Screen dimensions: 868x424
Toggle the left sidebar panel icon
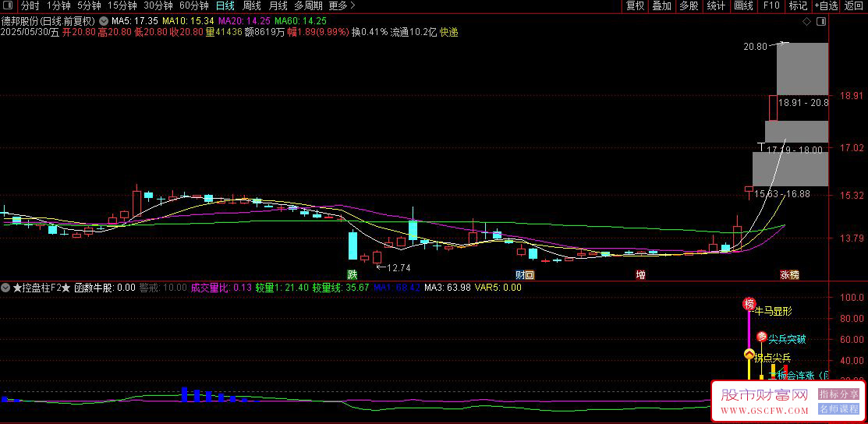tap(9, 6)
